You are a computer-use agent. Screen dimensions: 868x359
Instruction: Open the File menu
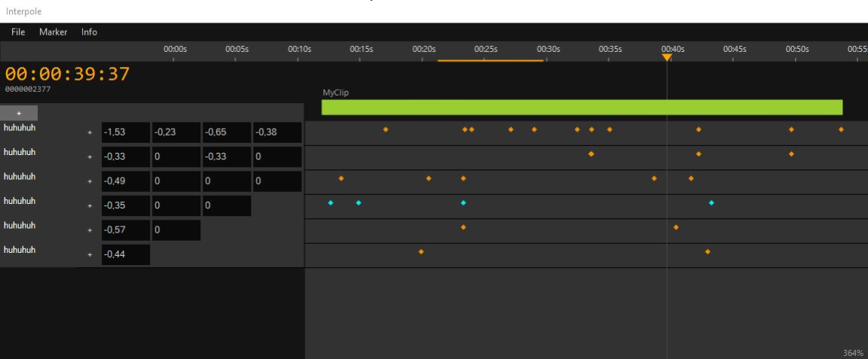18,32
